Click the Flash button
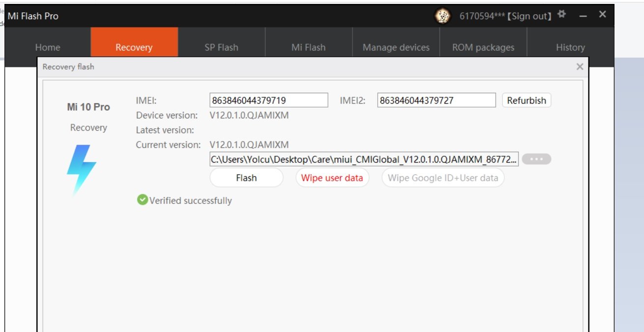The width and height of the screenshot is (644, 332). point(246,178)
